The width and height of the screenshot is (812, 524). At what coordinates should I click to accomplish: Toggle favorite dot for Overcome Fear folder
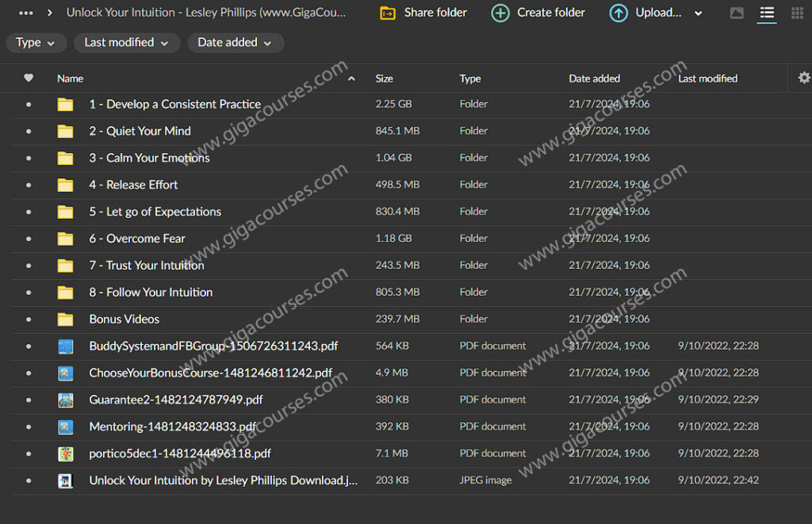tap(29, 239)
